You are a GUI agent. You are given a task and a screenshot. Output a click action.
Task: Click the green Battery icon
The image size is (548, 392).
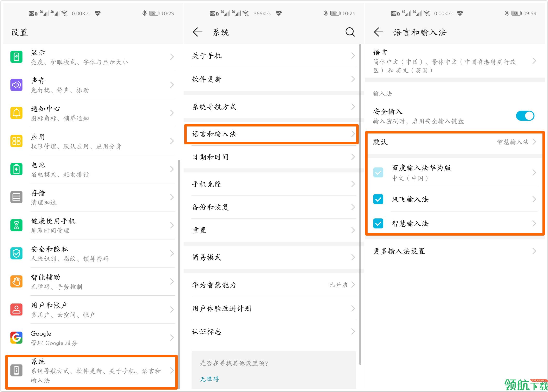(x=16, y=169)
